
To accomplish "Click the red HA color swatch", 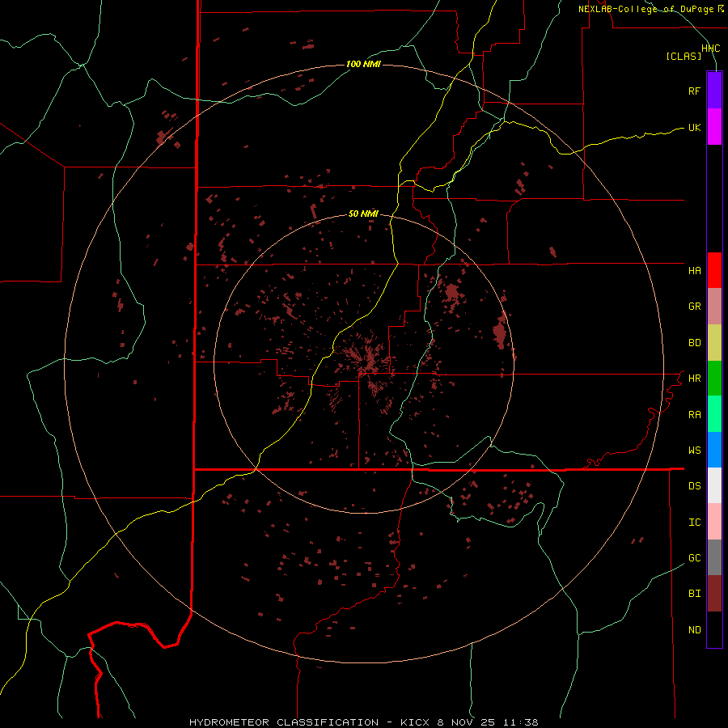I will point(714,270).
